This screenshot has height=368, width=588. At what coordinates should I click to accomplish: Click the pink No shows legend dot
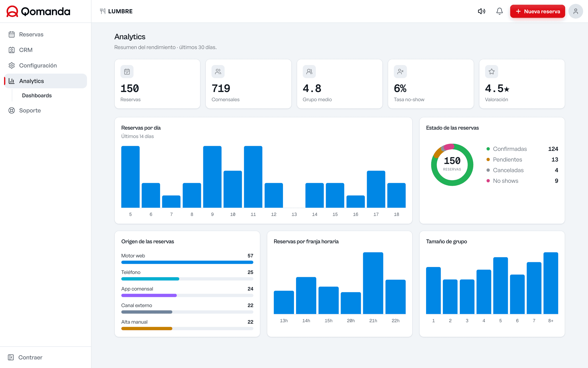click(488, 181)
